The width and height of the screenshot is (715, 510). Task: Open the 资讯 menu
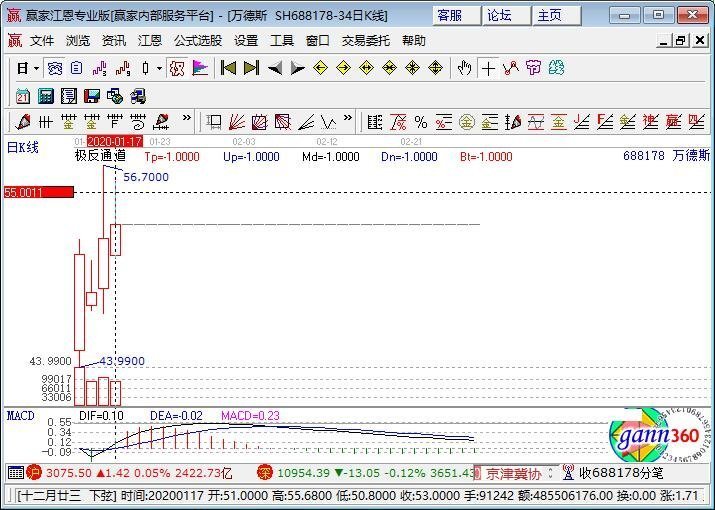point(114,41)
